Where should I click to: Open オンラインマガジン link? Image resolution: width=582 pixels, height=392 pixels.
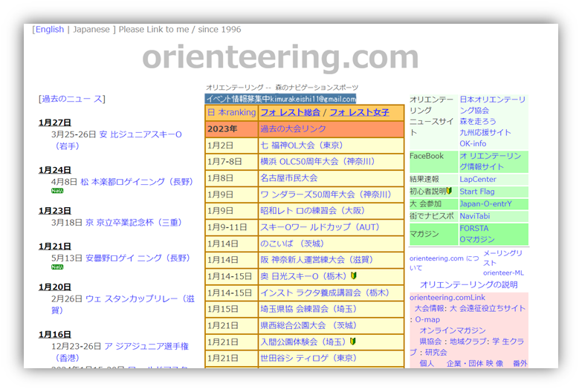[x=453, y=330]
